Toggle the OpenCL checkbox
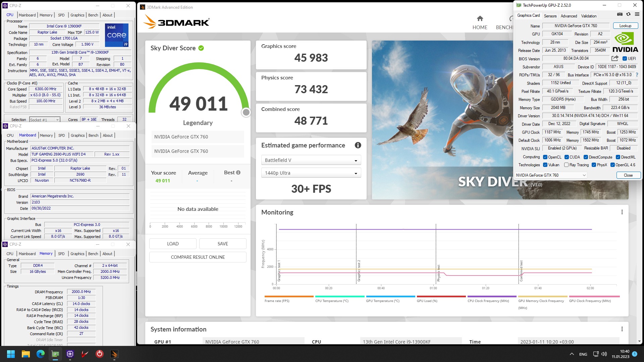The width and height of the screenshot is (644, 362). coord(545,157)
